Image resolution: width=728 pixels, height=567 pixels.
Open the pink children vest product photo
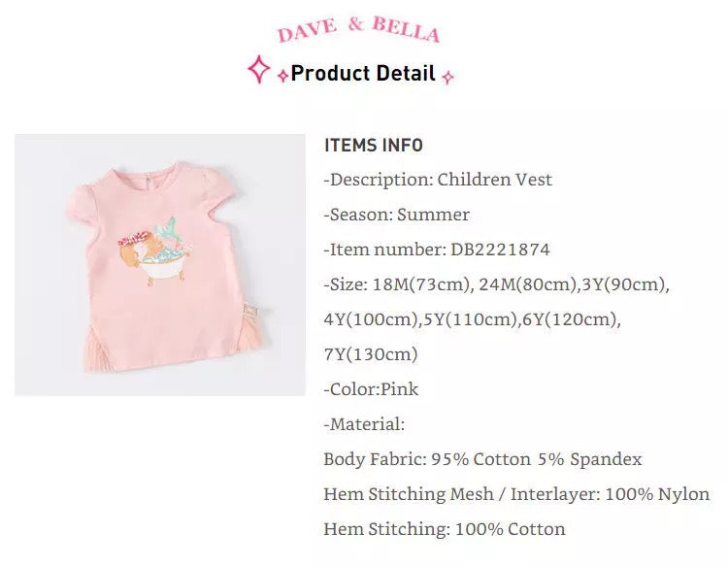coord(160,264)
